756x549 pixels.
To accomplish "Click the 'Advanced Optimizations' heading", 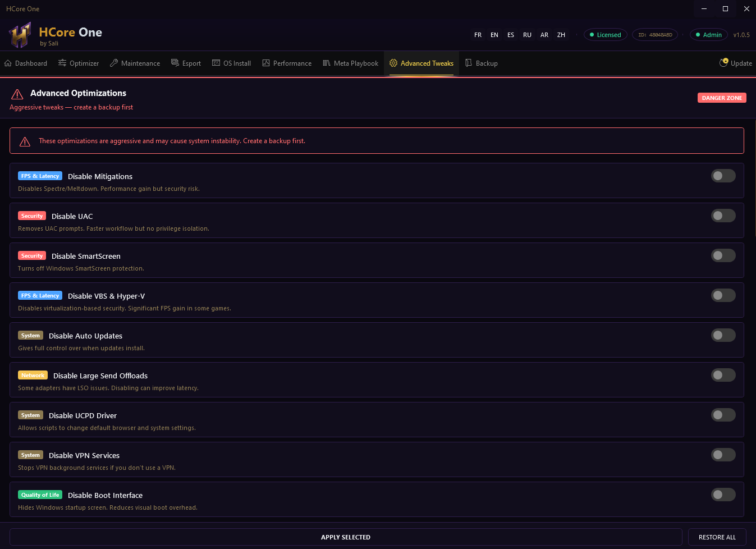I will tap(78, 93).
